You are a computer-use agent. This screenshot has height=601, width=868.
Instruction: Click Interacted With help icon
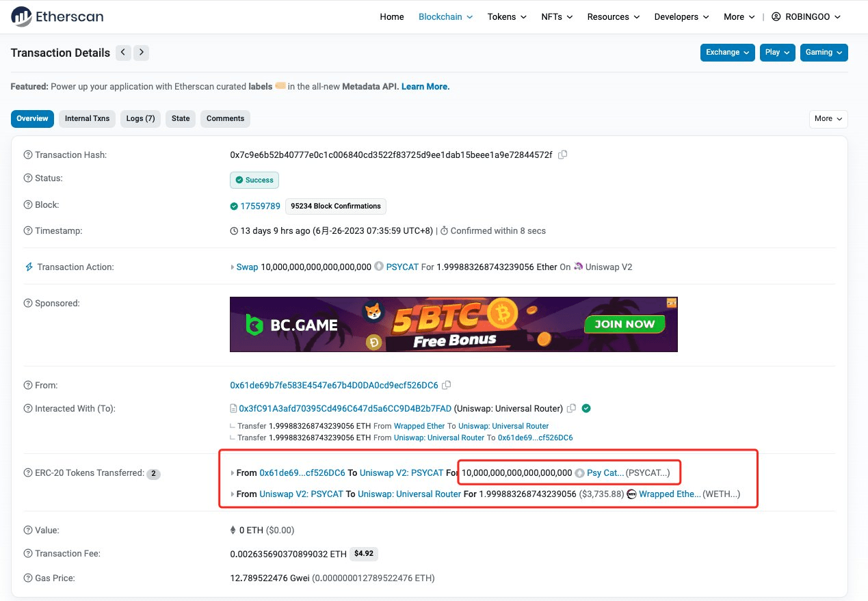click(28, 409)
